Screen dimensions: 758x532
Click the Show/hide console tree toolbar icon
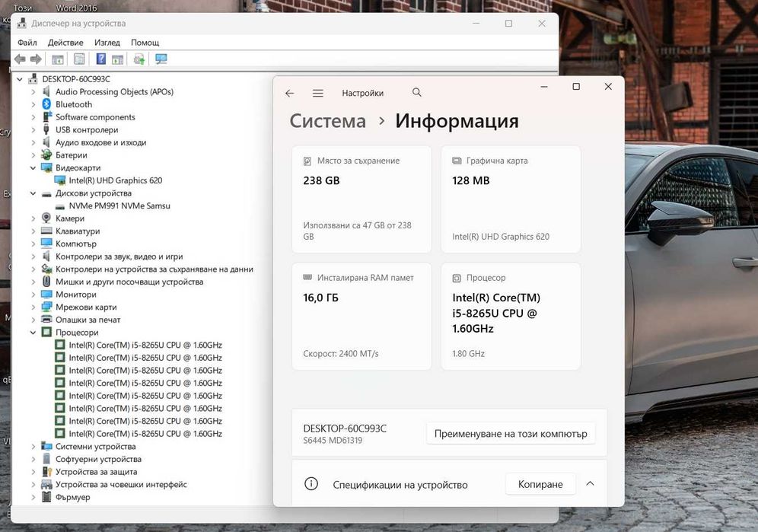pos(58,59)
